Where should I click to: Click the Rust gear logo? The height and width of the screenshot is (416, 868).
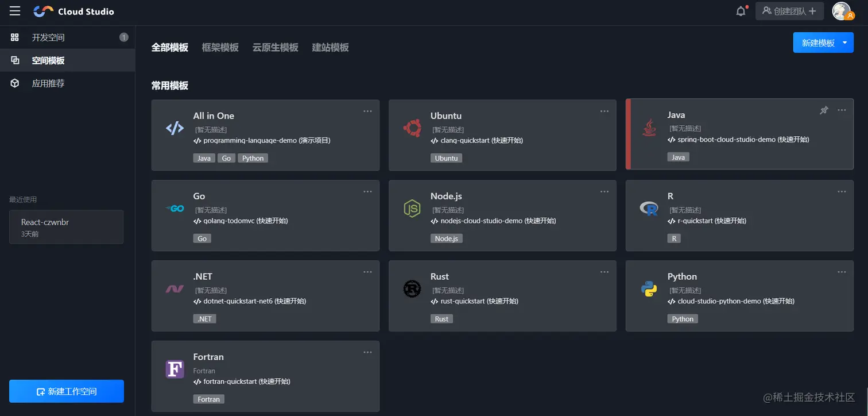point(412,289)
